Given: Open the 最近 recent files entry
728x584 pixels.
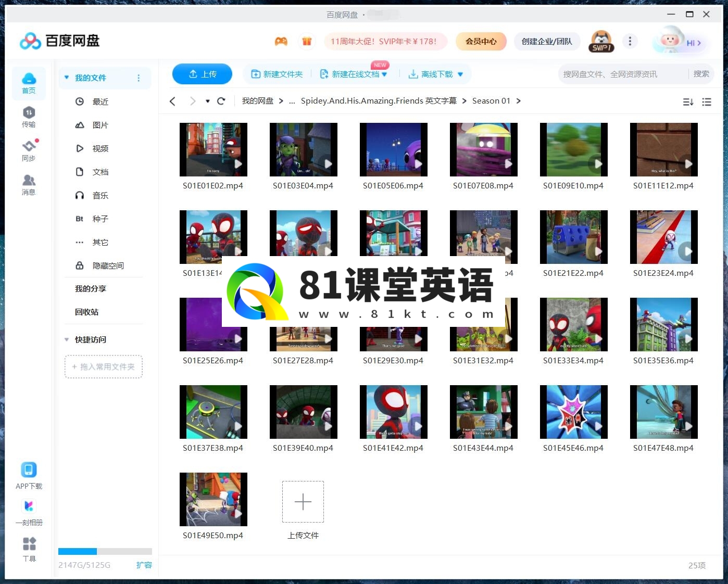Looking at the screenshot, I should pos(101,101).
